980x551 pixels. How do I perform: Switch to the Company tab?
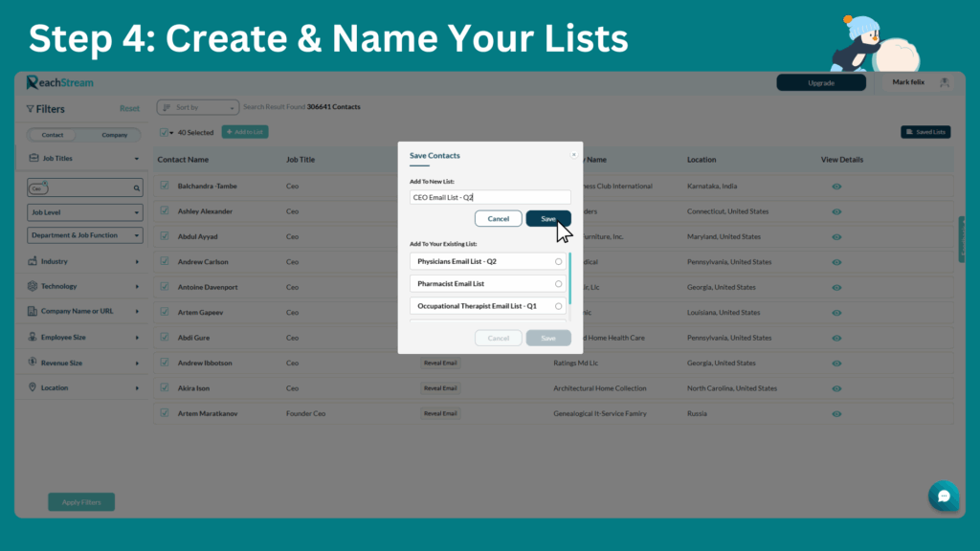[x=115, y=135]
